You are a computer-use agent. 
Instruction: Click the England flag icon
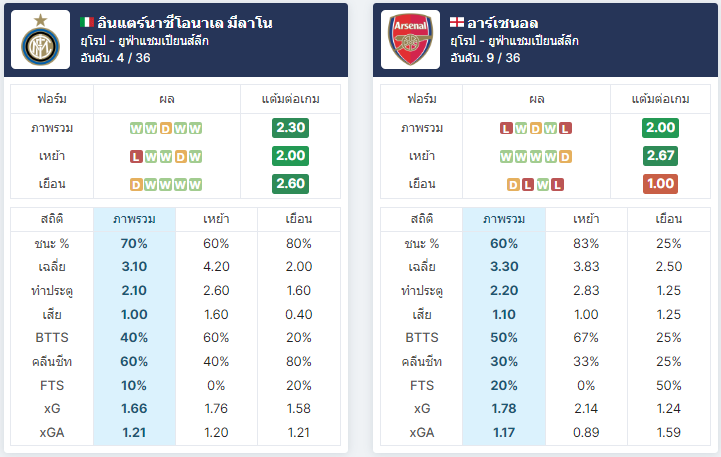(x=457, y=22)
